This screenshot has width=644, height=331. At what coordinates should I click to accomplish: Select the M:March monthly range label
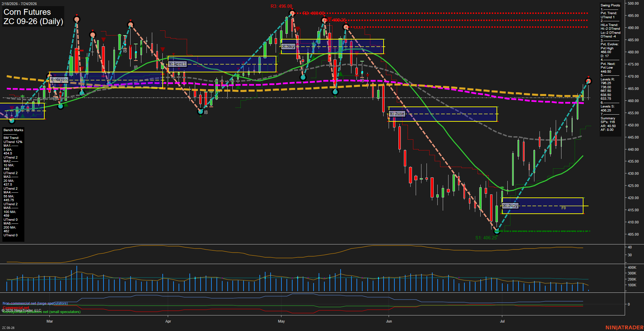click(59, 80)
